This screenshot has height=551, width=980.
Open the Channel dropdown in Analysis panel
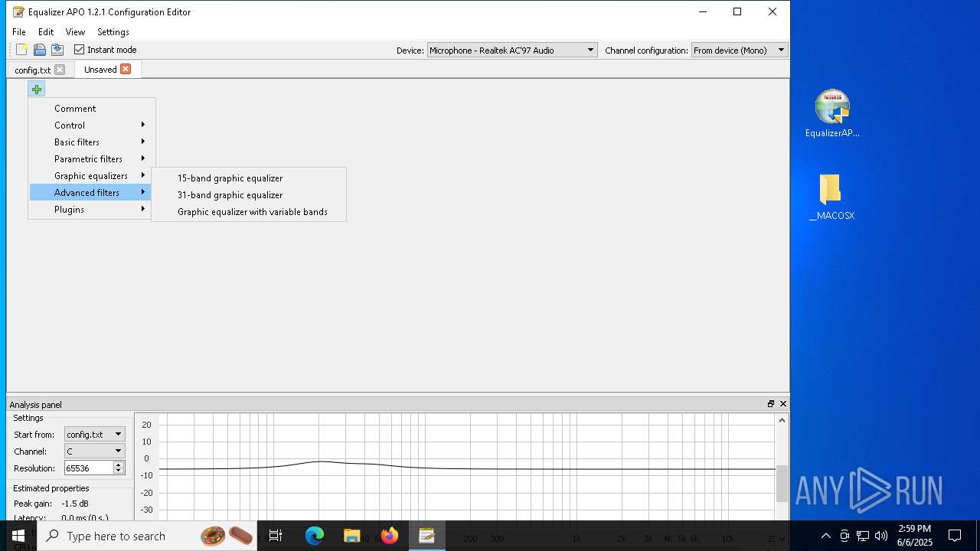(94, 452)
